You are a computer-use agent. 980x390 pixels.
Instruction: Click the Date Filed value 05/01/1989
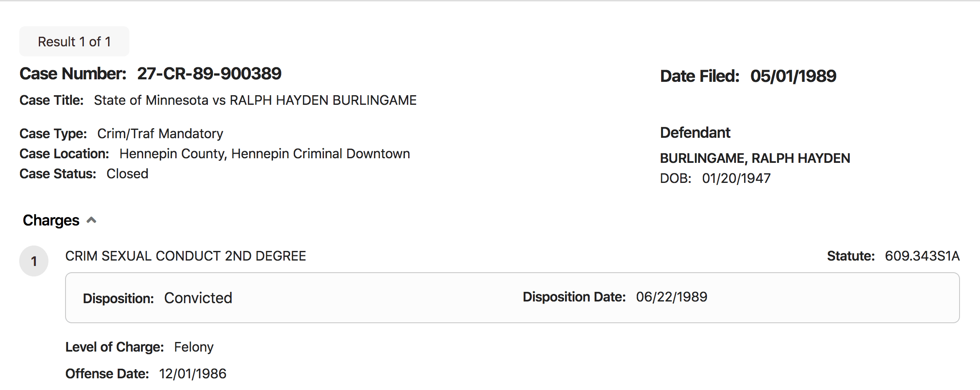click(793, 76)
